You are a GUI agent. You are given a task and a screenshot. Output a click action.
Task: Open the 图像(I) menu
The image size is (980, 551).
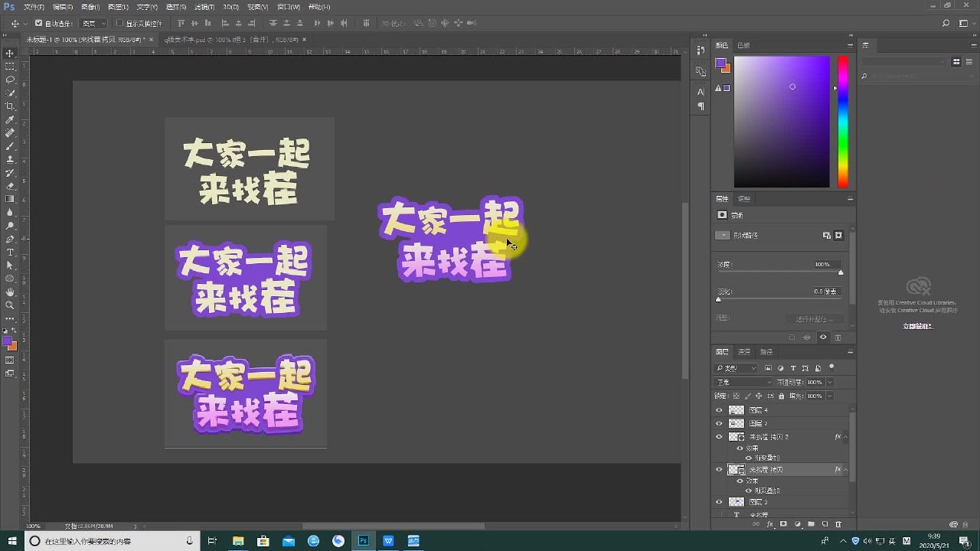coord(90,7)
